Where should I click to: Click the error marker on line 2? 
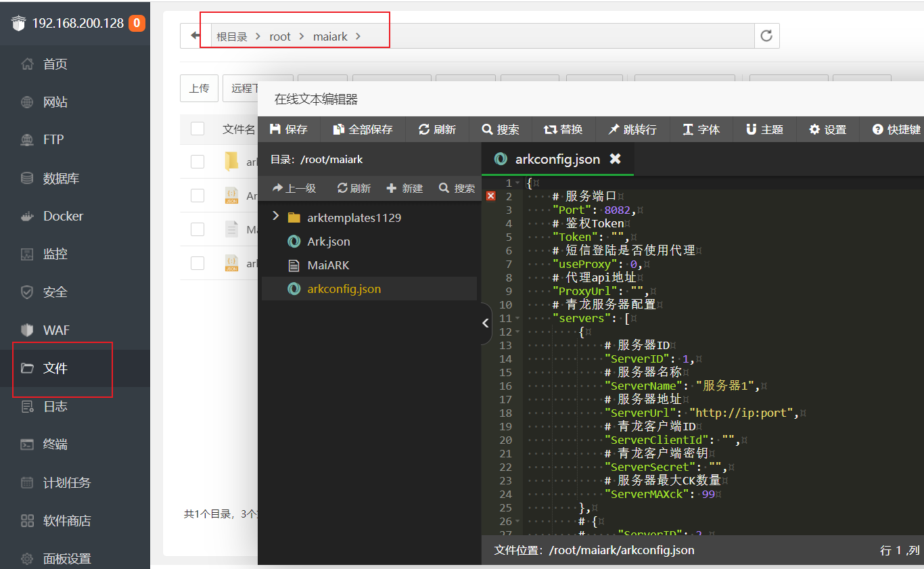pyautogui.click(x=491, y=196)
